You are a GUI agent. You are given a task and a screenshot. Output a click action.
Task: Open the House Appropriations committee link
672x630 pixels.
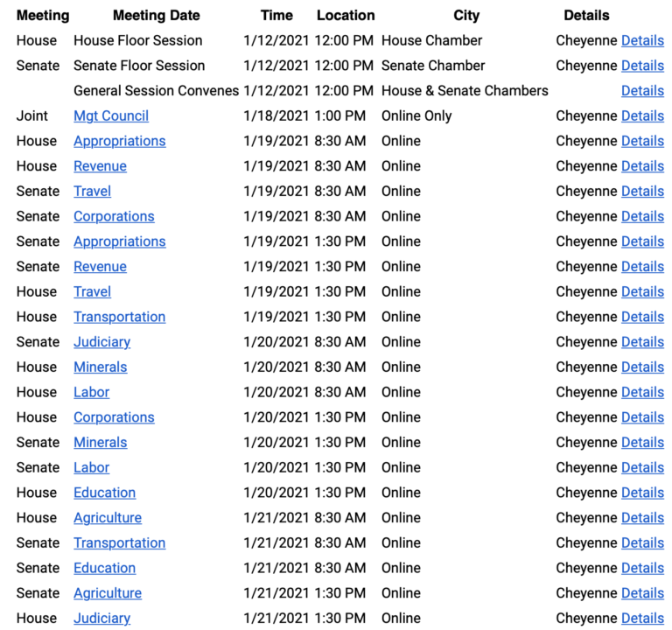tap(119, 141)
